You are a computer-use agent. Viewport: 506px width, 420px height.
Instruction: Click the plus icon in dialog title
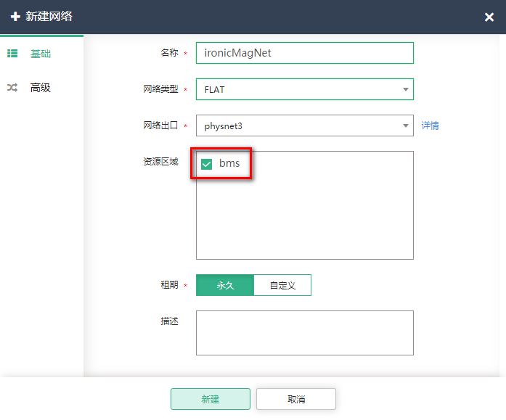[15, 17]
